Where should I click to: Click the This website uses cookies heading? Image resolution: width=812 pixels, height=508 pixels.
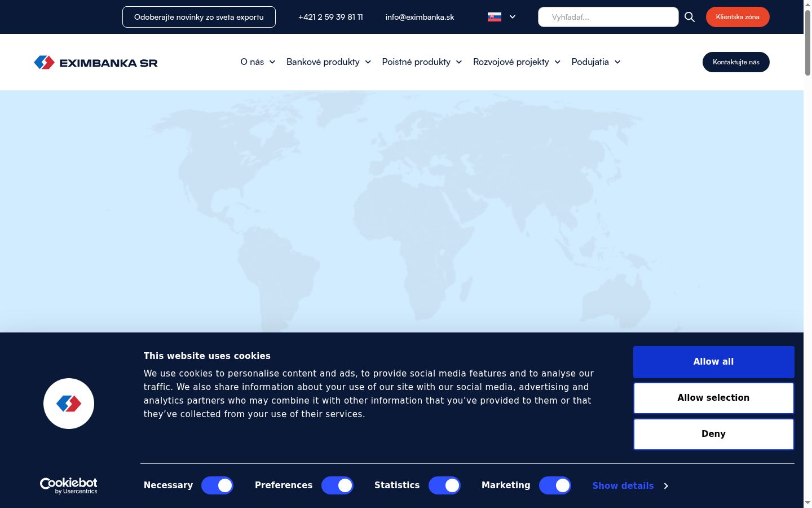pos(207,356)
